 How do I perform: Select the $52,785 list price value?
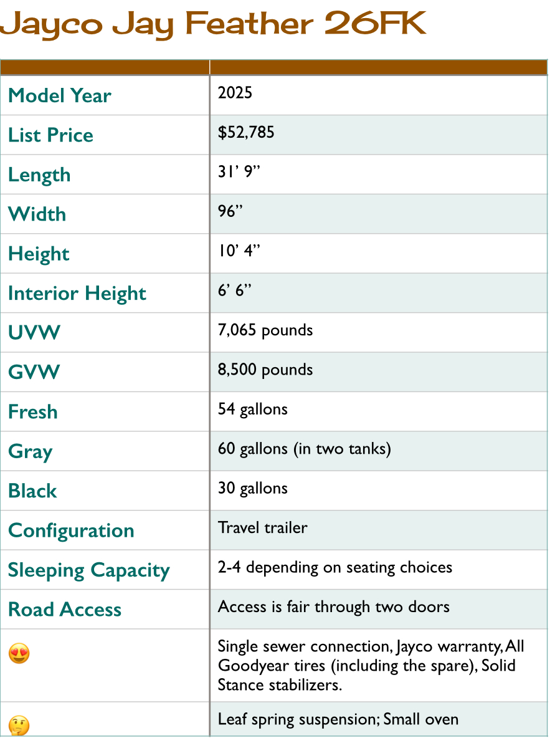(246, 132)
